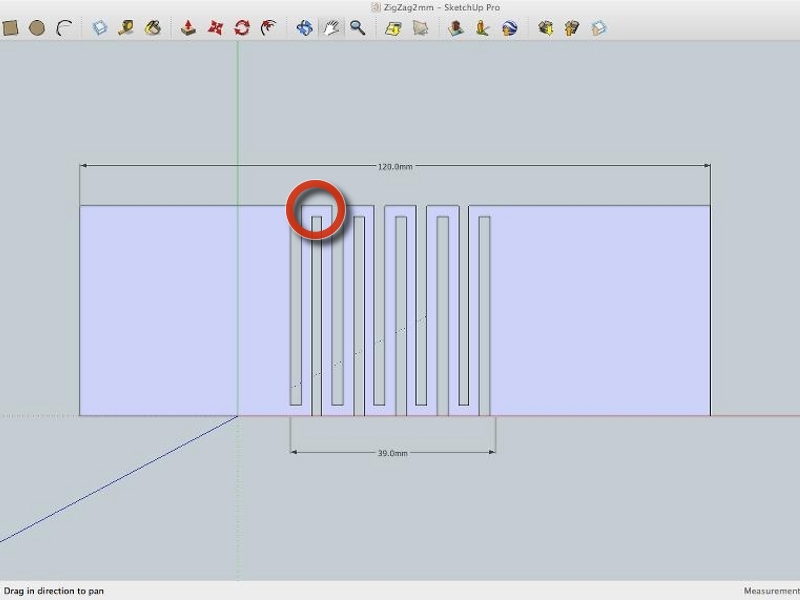Click the 'Drag in direction to pan' status text
Viewport: 800px width, 600px height.
point(54,591)
